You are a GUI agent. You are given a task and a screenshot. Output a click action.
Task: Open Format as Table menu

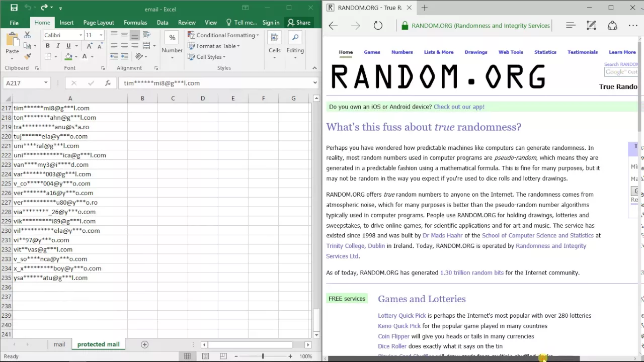(214, 46)
